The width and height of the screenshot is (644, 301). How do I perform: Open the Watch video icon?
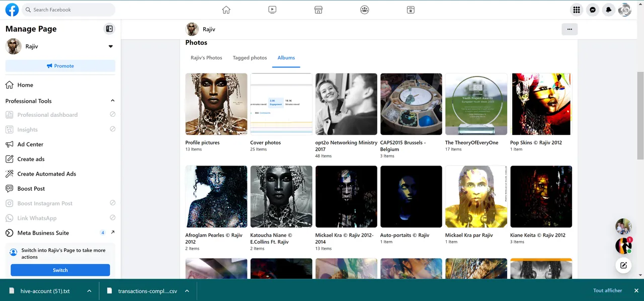(272, 10)
